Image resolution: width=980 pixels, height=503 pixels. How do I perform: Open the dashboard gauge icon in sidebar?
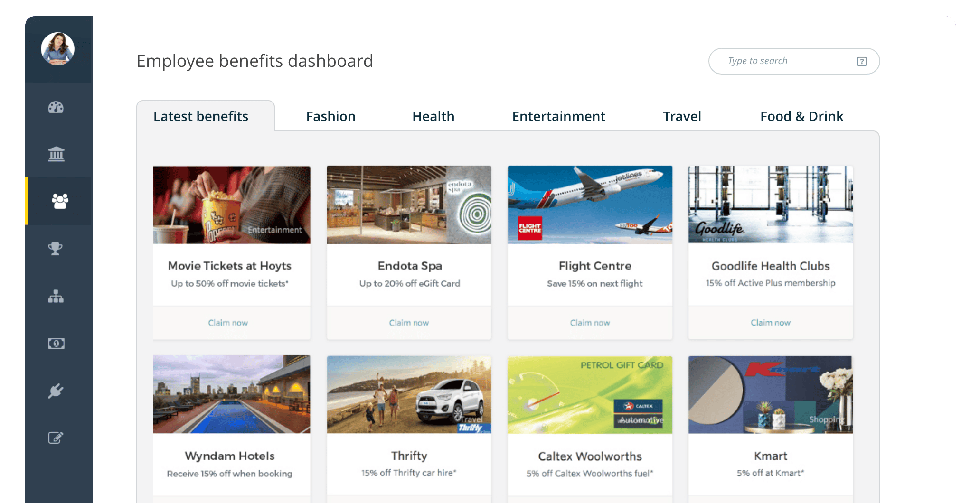[x=56, y=107]
